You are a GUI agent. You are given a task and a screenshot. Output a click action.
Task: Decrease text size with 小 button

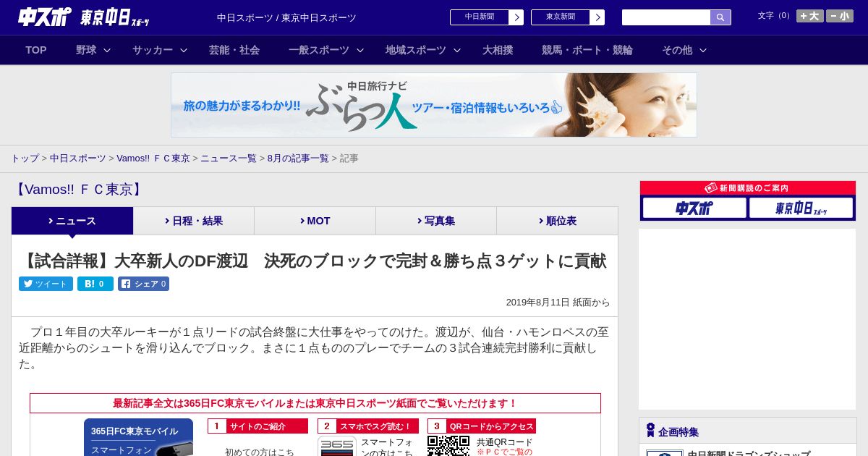tap(840, 16)
